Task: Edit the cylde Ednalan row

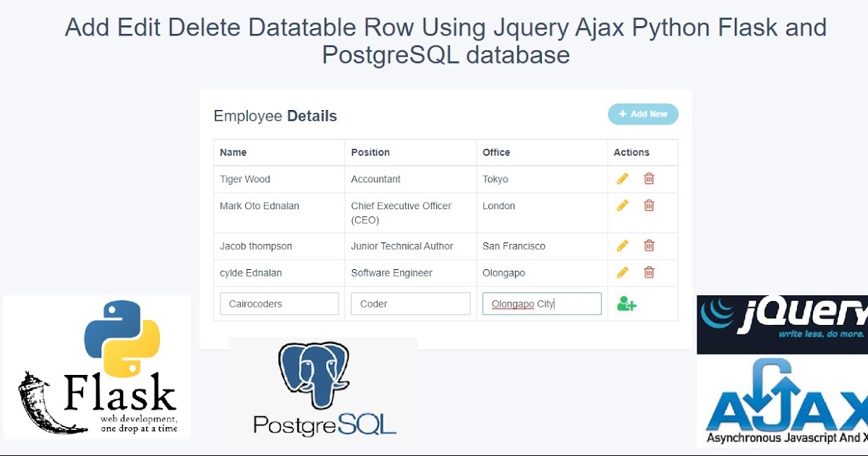Action: (x=623, y=273)
